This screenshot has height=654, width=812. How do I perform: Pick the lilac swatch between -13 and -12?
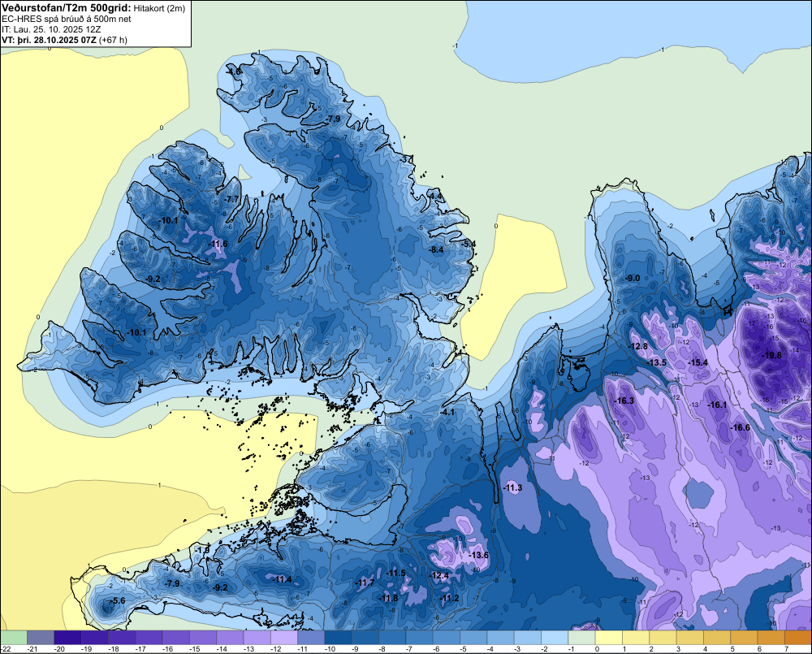(257, 638)
